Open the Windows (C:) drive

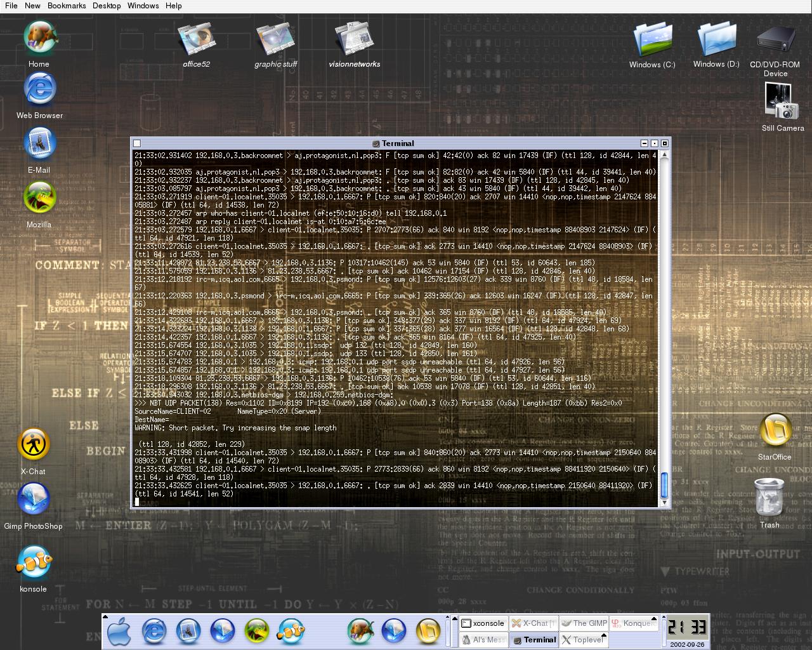[x=652, y=39]
